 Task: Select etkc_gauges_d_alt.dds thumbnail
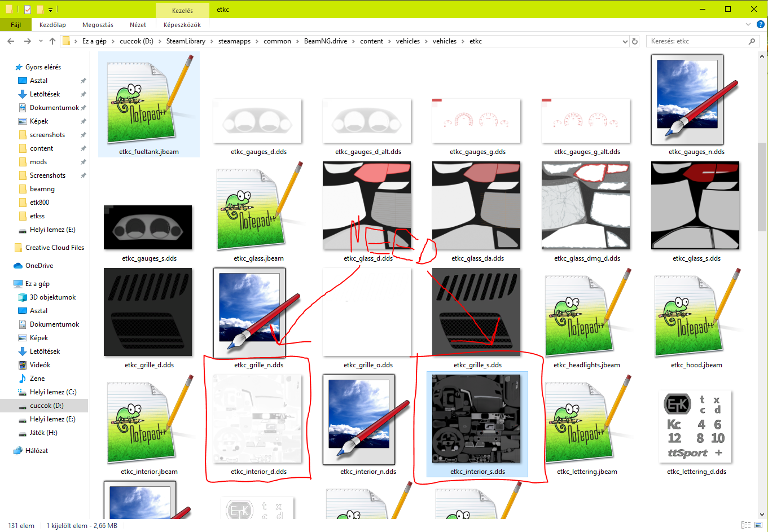click(x=367, y=121)
